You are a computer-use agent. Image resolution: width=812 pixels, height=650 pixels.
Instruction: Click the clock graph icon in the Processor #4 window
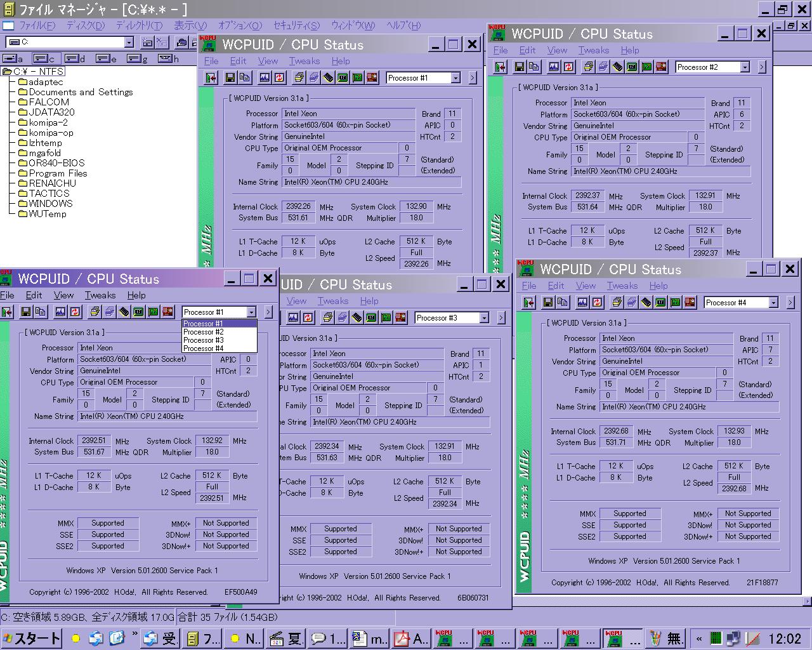coord(582,302)
